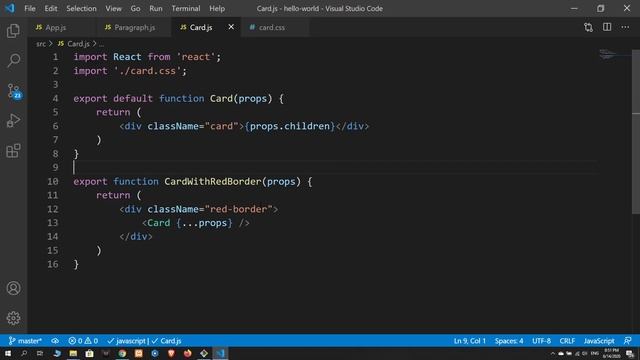Screen dimensions: 640x360
Task: Close the Card.js tab
Action: point(231,27)
